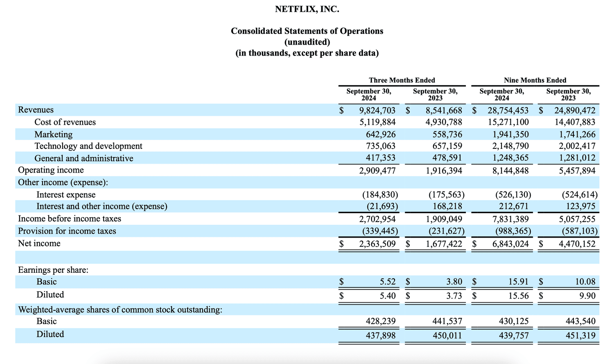614x364 pixels.
Task: Select operating income 2,909,477
Action: pyautogui.click(x=377, y=171)
